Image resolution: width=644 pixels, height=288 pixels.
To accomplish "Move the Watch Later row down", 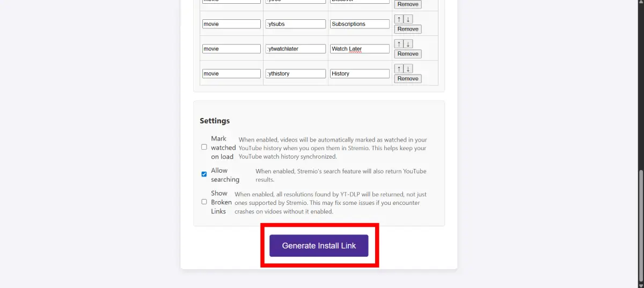I will coord(408,44).
